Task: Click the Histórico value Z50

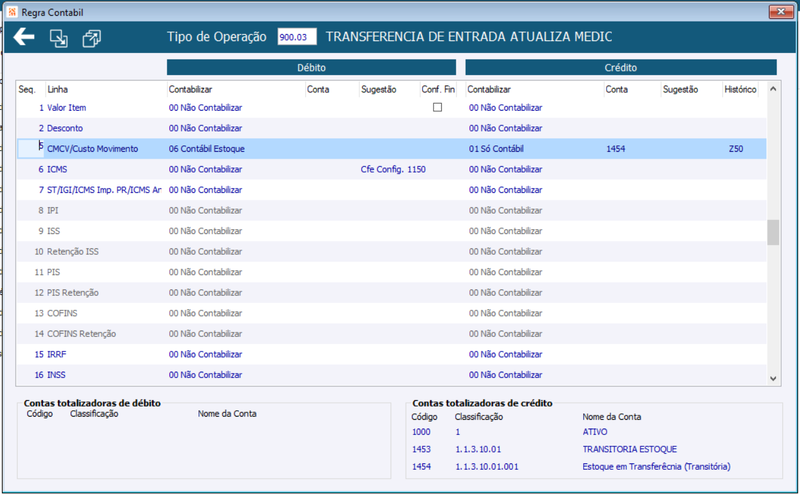Action: click(736, 148)
